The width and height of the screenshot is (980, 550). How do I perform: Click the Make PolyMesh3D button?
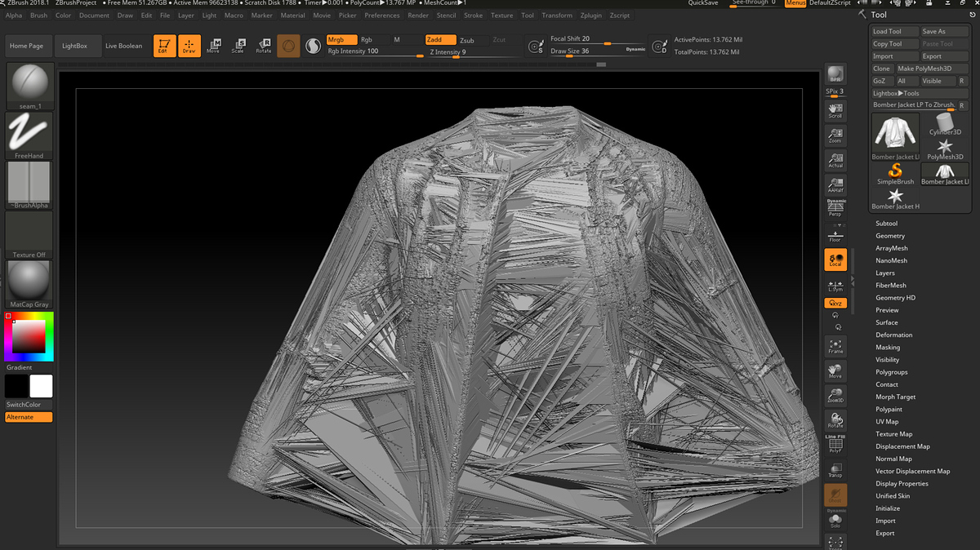click(932, 69)
